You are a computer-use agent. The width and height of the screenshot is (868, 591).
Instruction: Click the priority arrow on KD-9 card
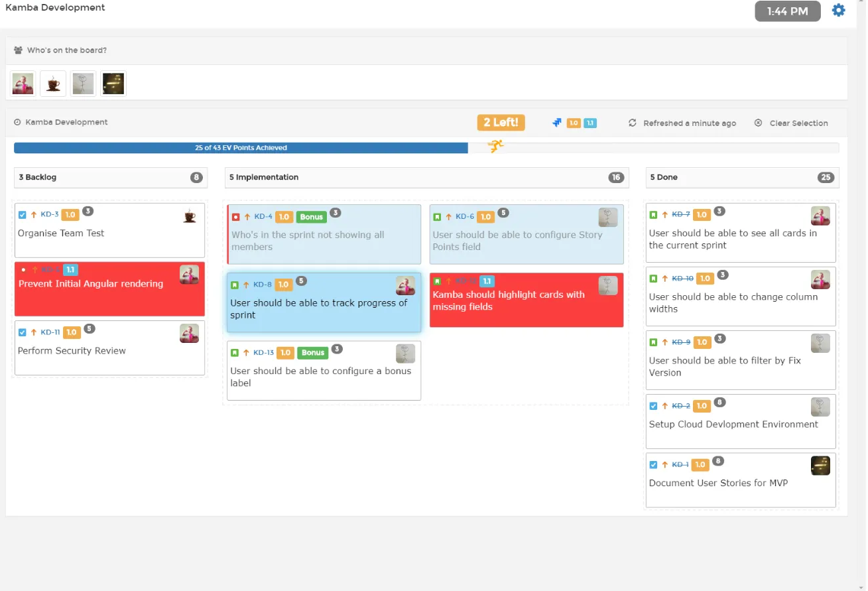pyautogui.click(x=664, y=342)
